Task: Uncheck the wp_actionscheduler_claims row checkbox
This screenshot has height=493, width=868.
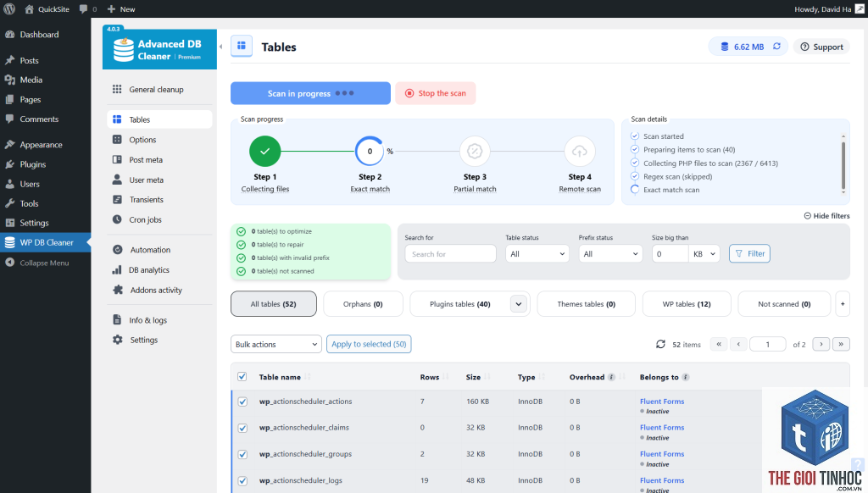Action: [x=242, y=428]
